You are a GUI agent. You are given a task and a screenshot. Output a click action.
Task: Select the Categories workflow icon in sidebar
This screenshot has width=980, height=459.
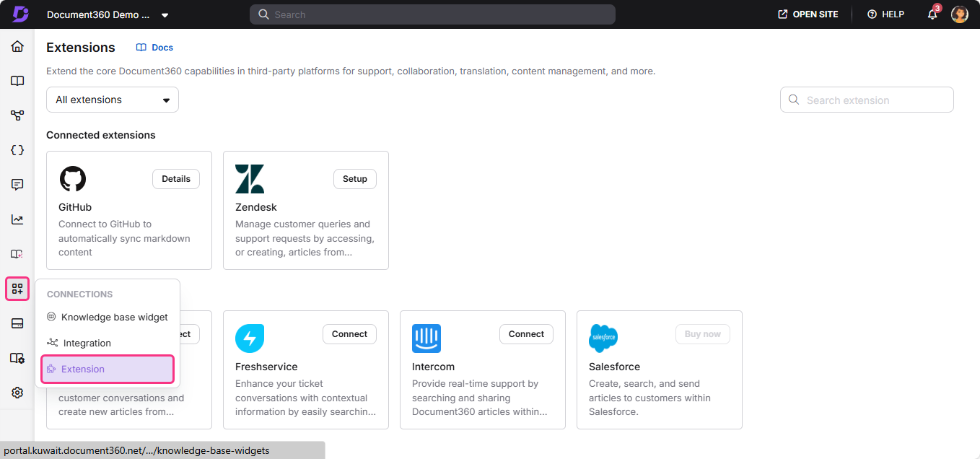tap(17, 115)
